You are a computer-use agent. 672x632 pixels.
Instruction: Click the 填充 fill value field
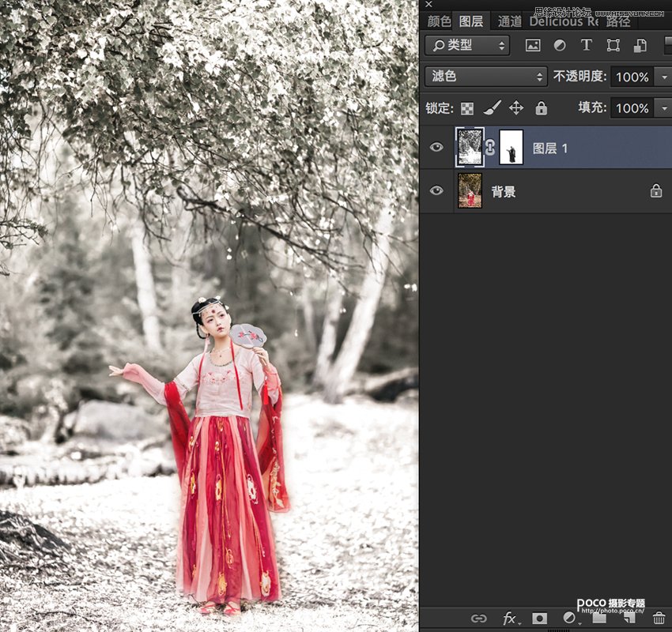[x=632, y=108]
